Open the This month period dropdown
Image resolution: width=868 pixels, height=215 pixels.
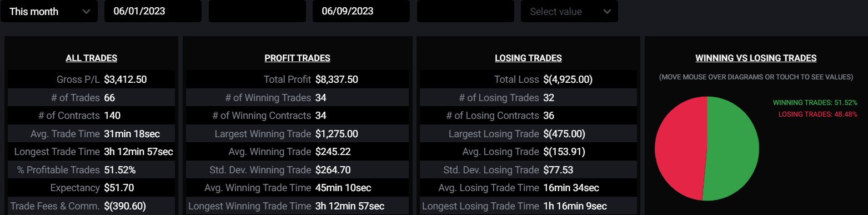[49, 11]
